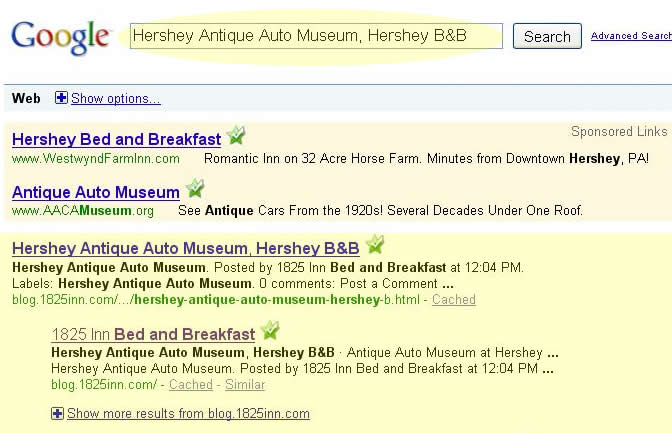
Task: Star the Antique Auto Museum ad
Action: coord(195,188)
